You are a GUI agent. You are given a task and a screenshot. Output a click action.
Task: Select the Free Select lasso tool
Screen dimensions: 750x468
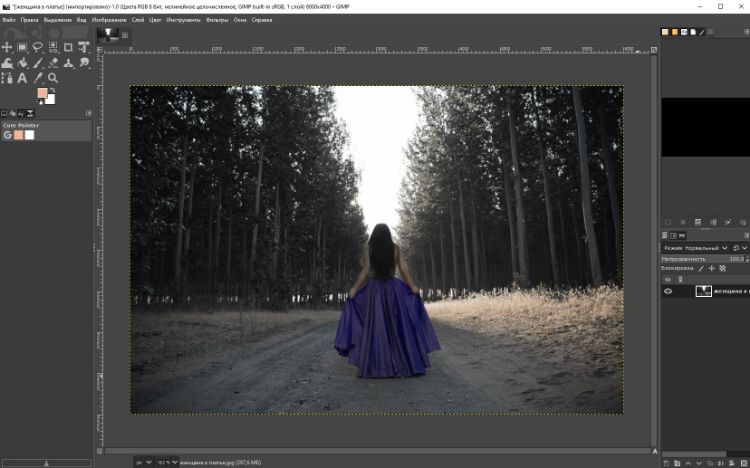point(38,47)
